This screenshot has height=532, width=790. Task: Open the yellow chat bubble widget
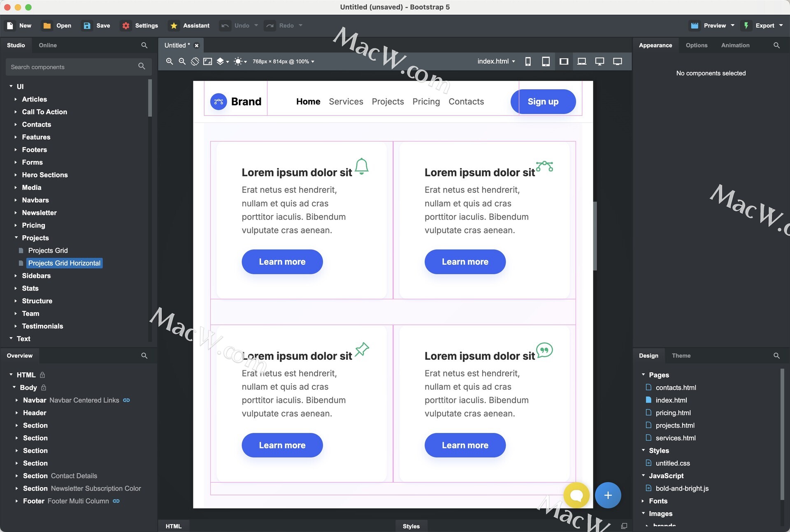tap(576, 495)
